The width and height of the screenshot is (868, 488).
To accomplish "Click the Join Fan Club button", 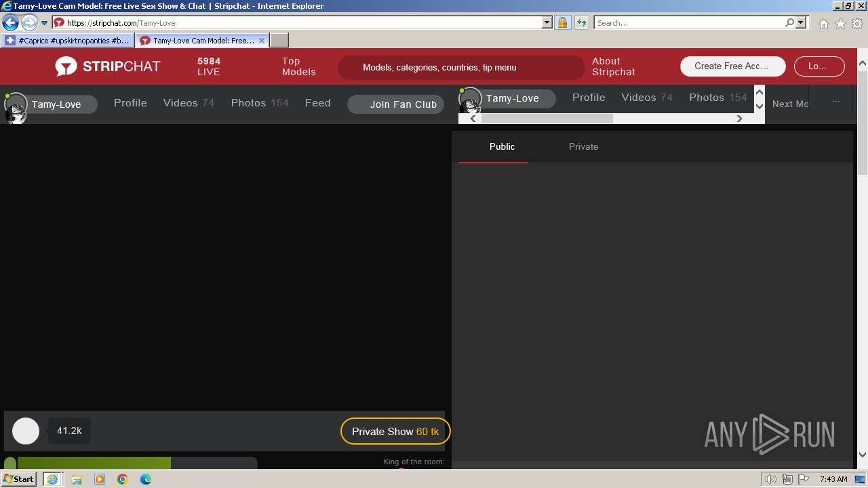I will pyautogui.click(x=396, y=104).
